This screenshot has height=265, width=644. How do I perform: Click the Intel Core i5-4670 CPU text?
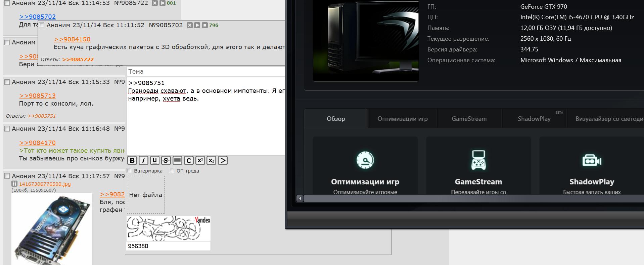tap(577, 17)
